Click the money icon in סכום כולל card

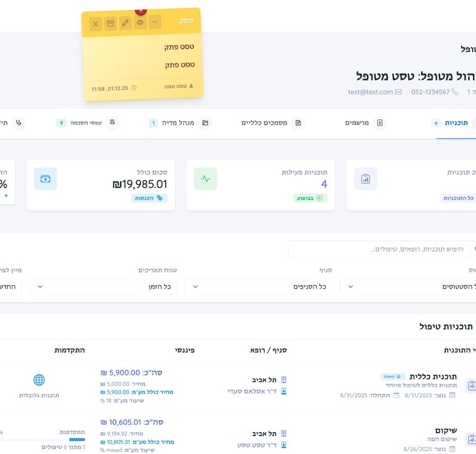[x=46, y=179]
